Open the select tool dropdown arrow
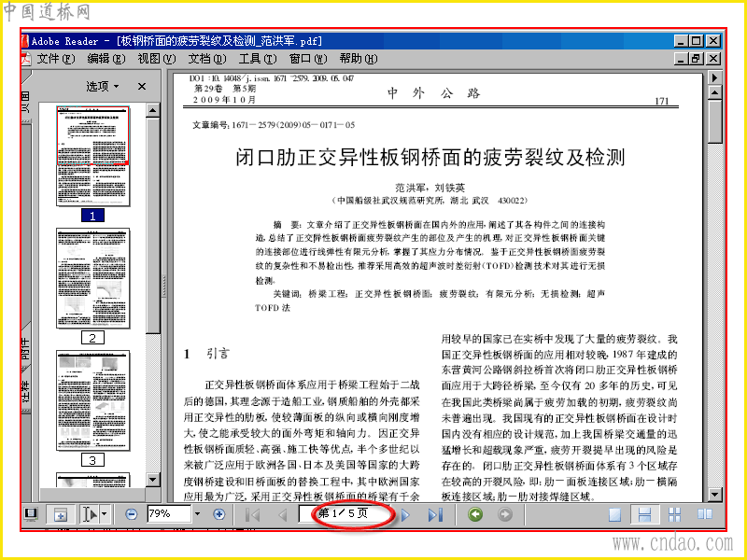The height and width of the screenshot is (560, 747). 105,514
